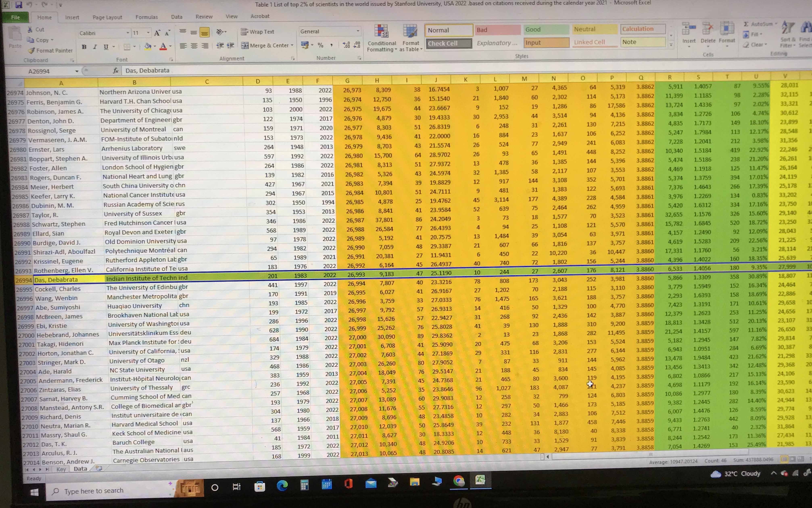Switch to the Key sheet tab
812x508 pixels.
tap(61, 469)
